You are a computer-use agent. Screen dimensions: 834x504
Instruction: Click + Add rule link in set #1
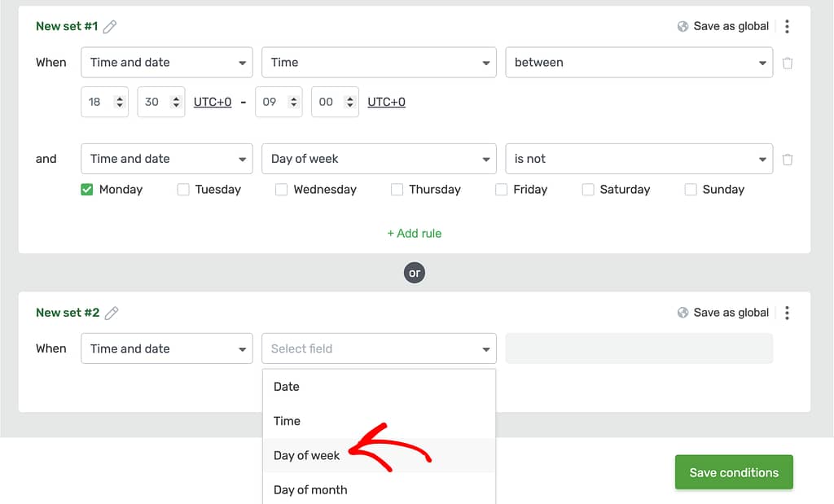click(415, 234)
